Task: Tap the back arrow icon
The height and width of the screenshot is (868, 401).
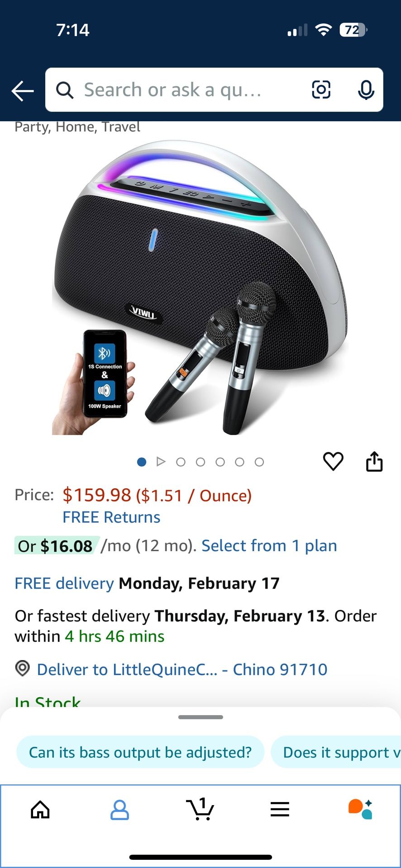Action: (23, 91)
